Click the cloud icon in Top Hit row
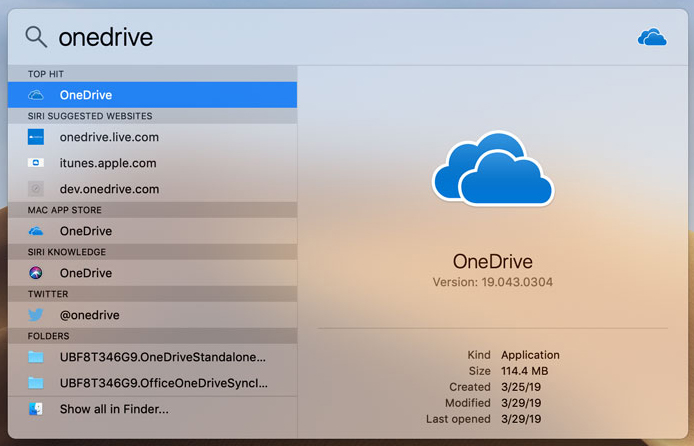The height and width of the screenshot is (446, 694). [x=36, y=95]
